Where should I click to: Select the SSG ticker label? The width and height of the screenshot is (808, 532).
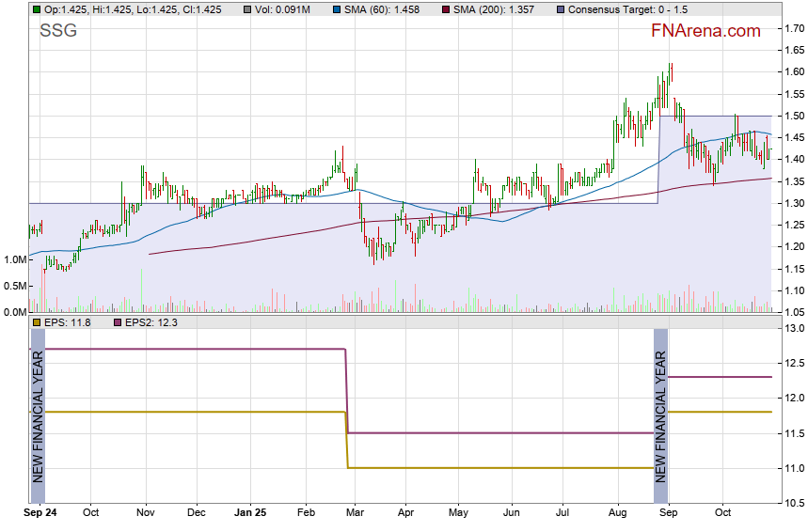(x=58, y=31)
